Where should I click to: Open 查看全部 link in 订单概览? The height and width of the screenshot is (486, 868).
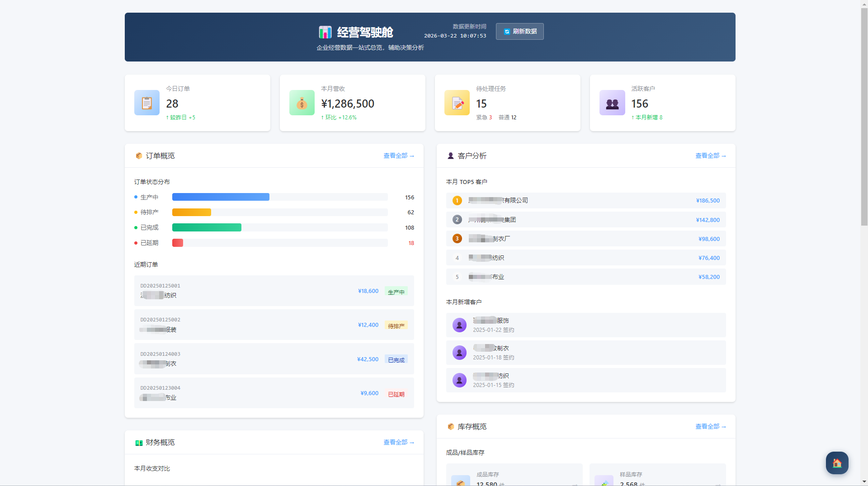coord(399,156)
